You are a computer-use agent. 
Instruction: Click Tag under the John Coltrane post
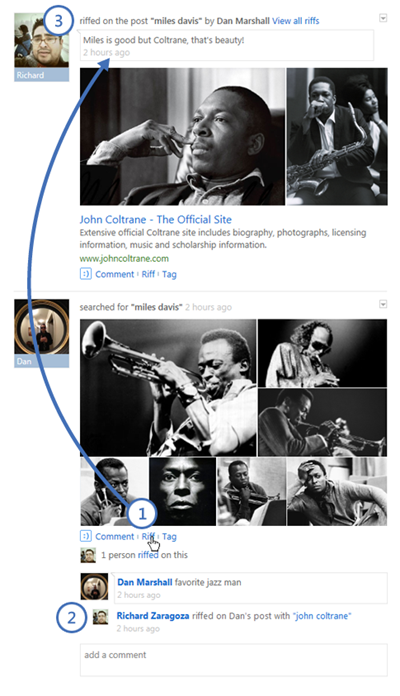(169, 274)
